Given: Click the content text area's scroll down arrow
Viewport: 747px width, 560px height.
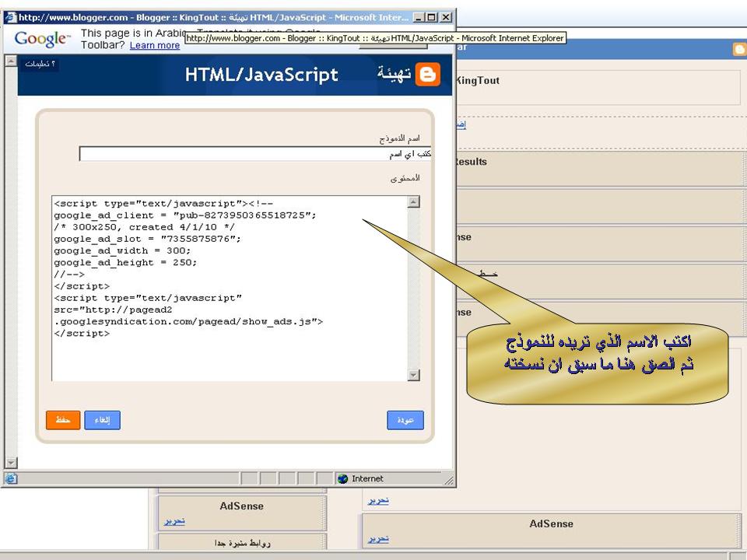Looking at the screenshot, I should (x=413, y=375).
